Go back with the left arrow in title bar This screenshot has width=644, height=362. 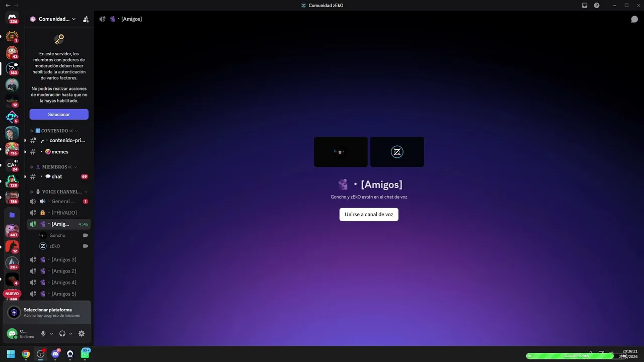tap(8, 5)
